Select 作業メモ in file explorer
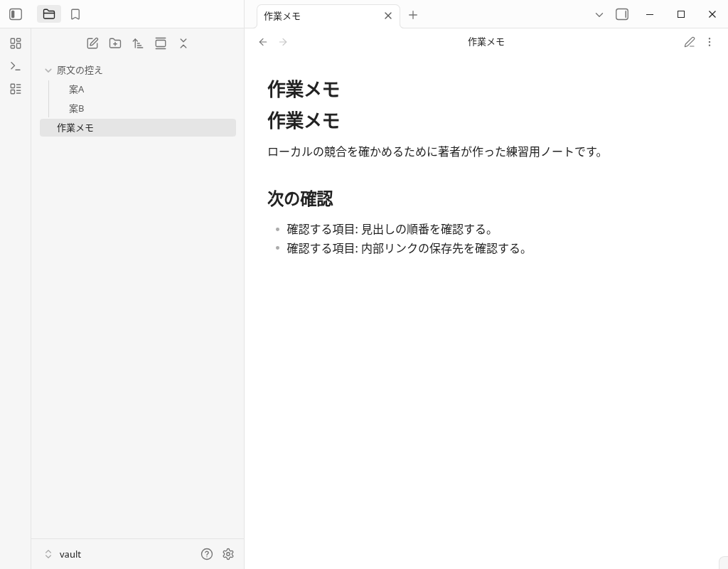 pos(138,128)
